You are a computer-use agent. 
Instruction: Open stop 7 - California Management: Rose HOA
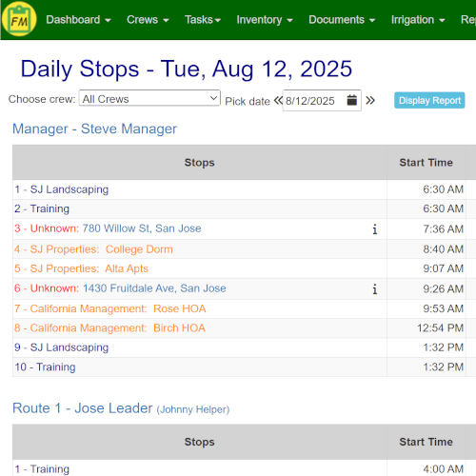(x=110, y=308)
